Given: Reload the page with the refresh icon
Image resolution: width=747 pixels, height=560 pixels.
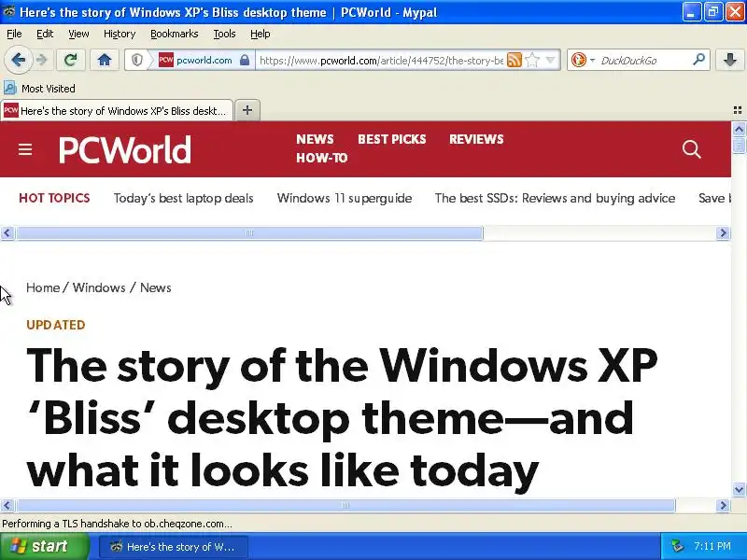Looking at the screenshot, I should pyautogui.click(x=71, y=60).
